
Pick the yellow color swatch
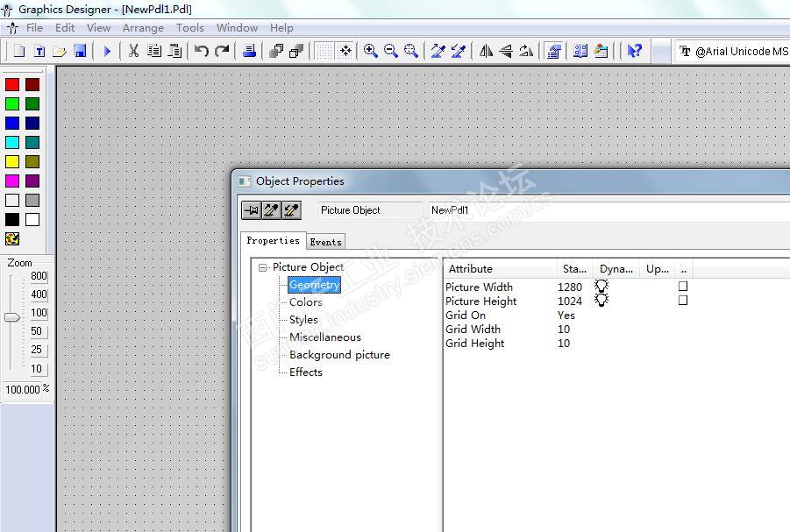(x=12, y=162)
